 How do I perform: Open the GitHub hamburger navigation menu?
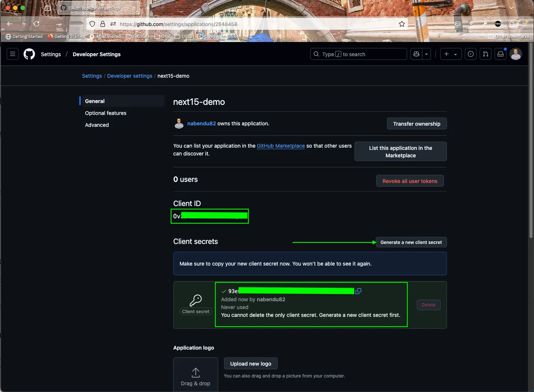tap(13, 54)
